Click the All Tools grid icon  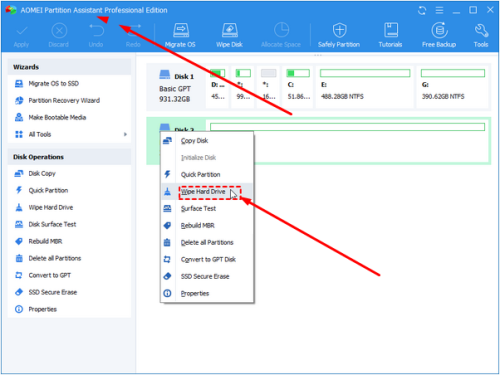[x=19, y=134]
